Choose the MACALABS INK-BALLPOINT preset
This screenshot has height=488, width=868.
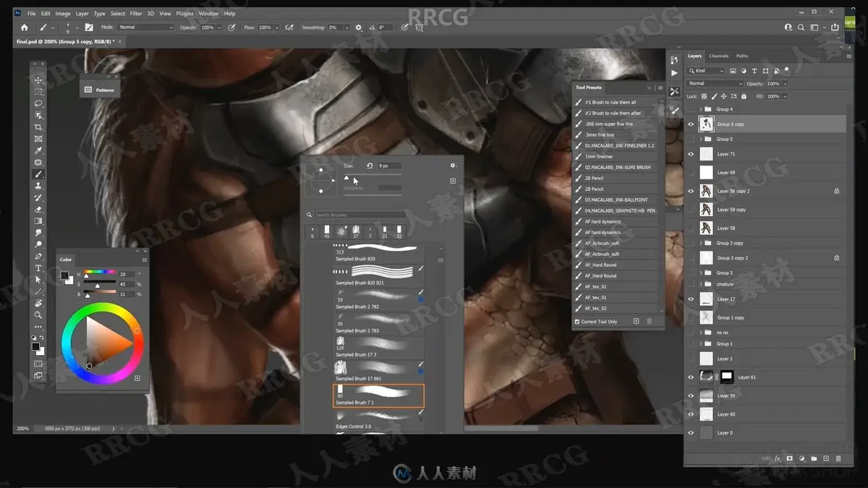click(616, 200)
